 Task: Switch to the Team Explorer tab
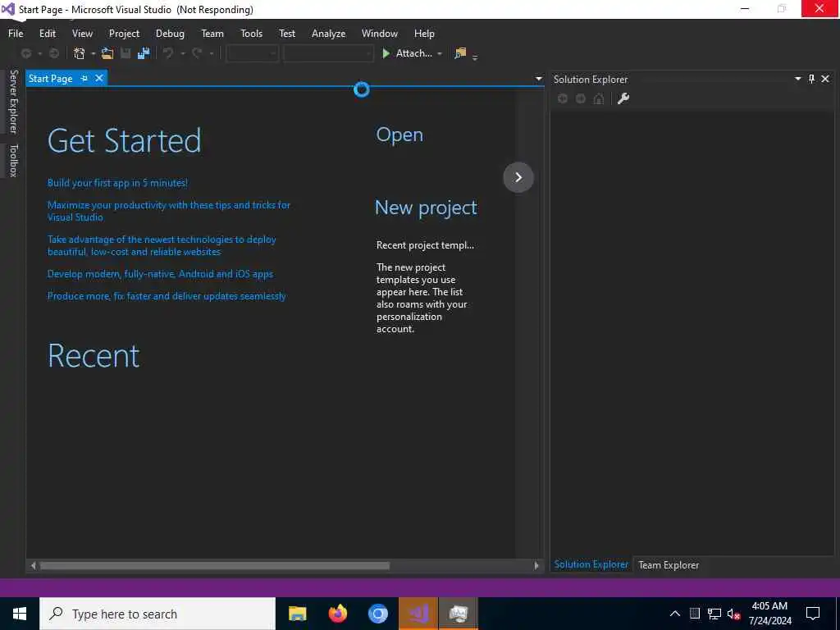click(668, 564)
